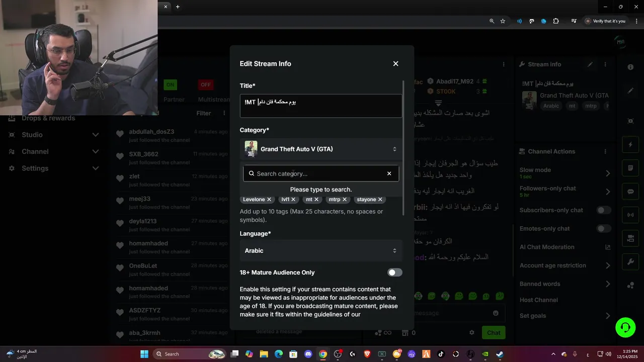The image size is (644, 362).
Task: Open Channel Actions three-dot menu
Action: click(x=605, y=151)
